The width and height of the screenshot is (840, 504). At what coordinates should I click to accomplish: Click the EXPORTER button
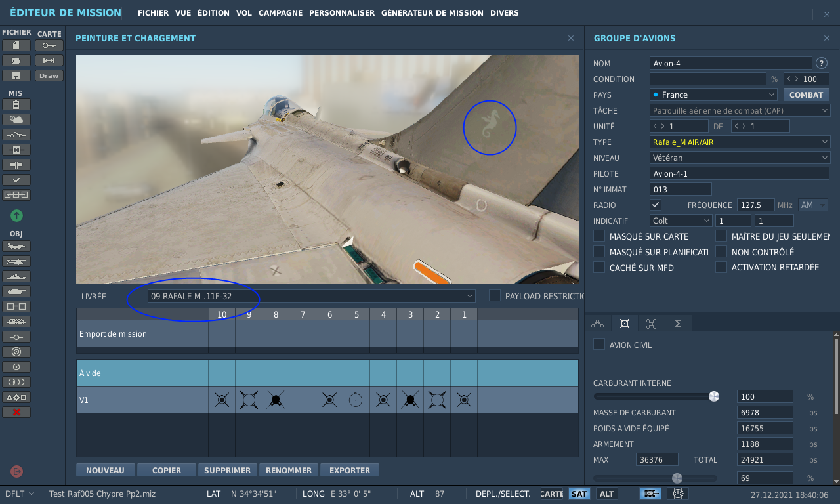pos(350,470)
